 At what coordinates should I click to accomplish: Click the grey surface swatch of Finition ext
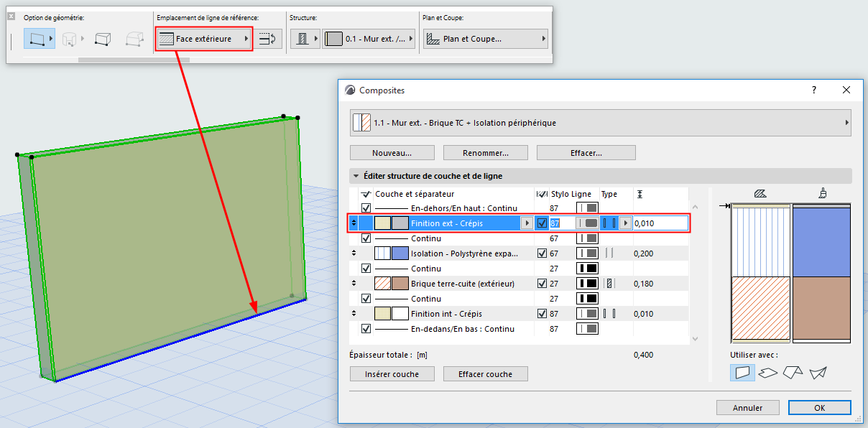coord(400,223)
